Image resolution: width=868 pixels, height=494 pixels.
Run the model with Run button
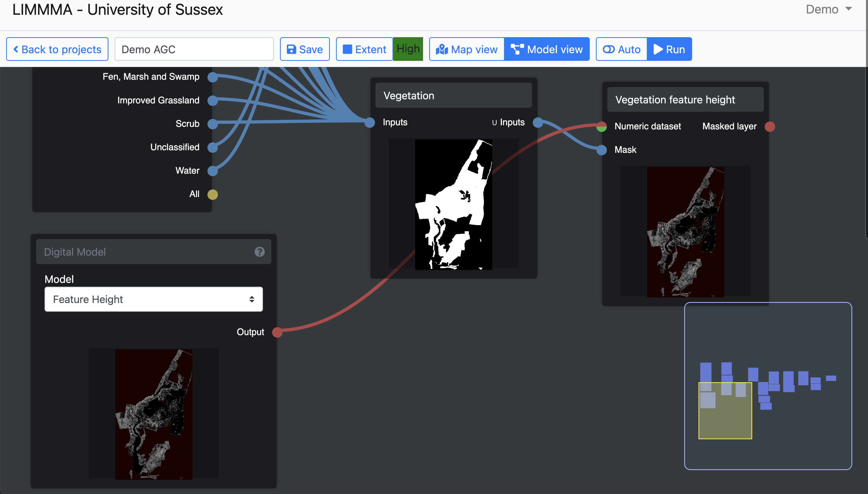pyautogui.click(x=669, y=50)
